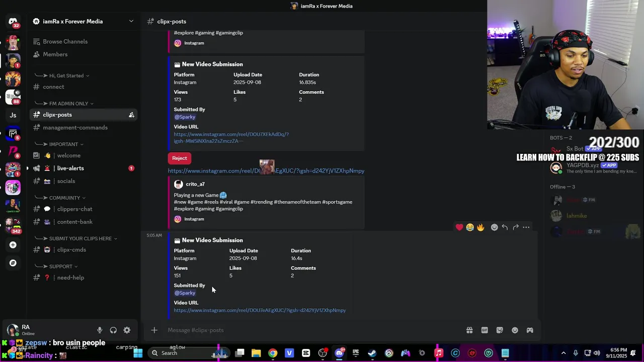Open the message's More options menu
This screenshot has height=362, width=644.
[x=526, y=227]
